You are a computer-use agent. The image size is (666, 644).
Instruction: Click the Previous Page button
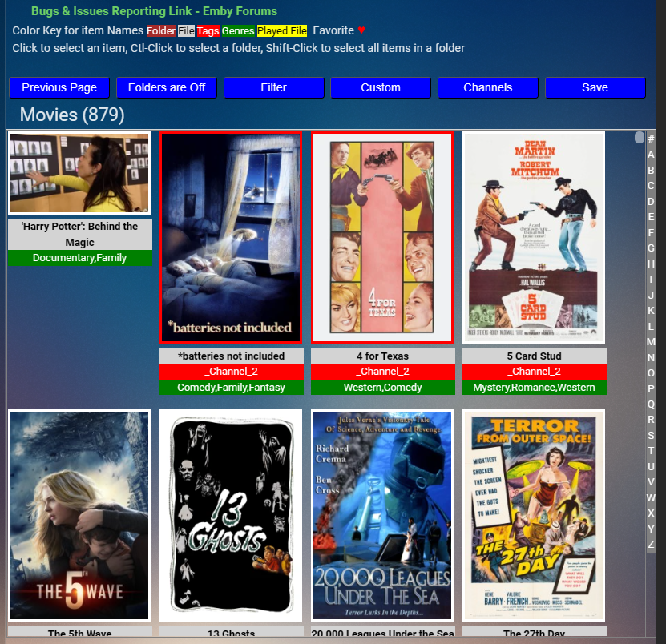point(59,87)
